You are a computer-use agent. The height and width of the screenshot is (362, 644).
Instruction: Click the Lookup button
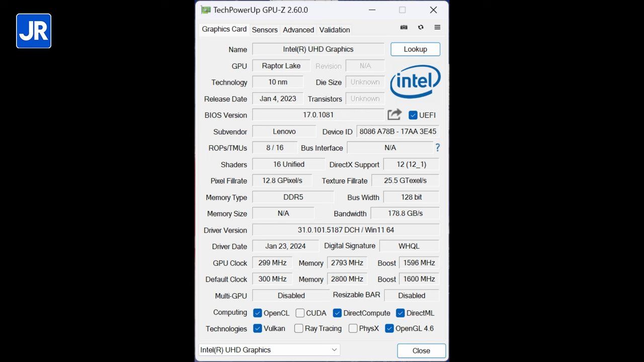[415, 49]
